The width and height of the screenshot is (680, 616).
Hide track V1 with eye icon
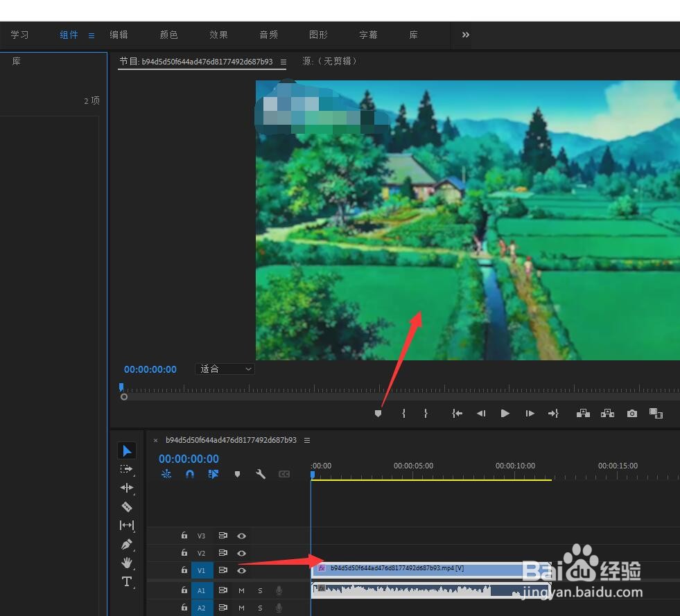point(241,570)
